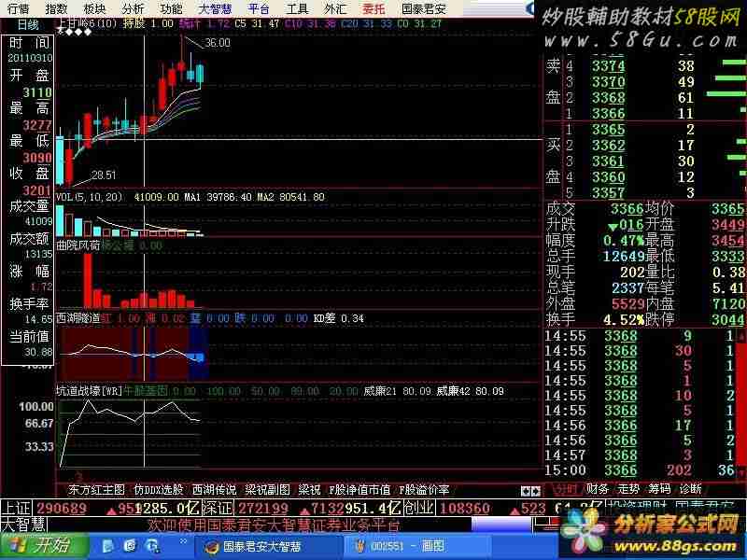Open the 国泰君安 menu
The image size is (747, 560).
(x=424, y=8)
